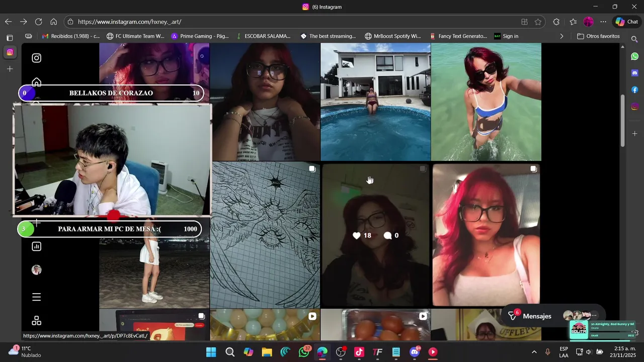Open Instagram profile avatar in nav

[x=36, y=270]
